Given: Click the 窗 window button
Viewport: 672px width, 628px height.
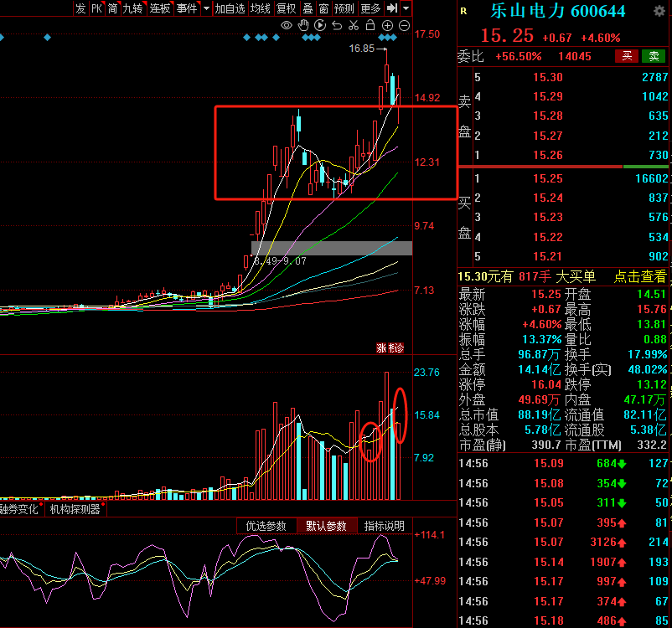Looking at the screenshot, I should click(324, 8).
